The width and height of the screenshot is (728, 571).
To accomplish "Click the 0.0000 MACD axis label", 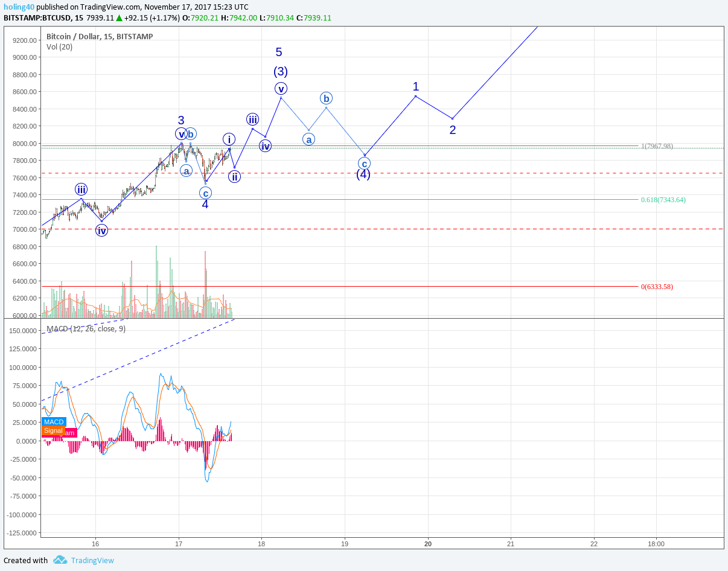I will click(x=28, y=441).
